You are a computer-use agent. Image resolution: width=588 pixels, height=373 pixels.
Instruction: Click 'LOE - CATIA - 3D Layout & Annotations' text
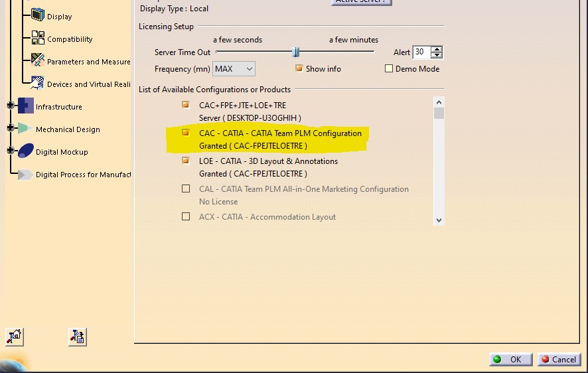[x=269, y=161]
